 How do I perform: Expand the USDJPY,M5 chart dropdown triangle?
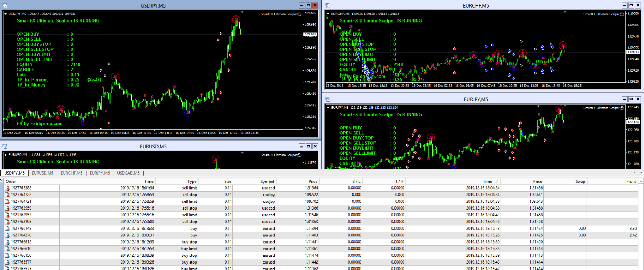(5, 14)
